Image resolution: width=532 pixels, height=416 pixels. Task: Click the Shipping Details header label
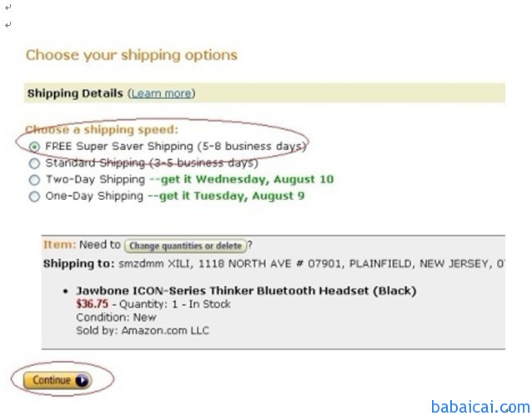click(75, 93)
